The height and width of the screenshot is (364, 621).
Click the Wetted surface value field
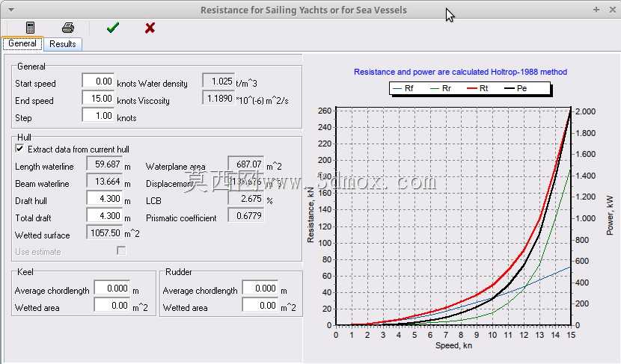[105, 232]
